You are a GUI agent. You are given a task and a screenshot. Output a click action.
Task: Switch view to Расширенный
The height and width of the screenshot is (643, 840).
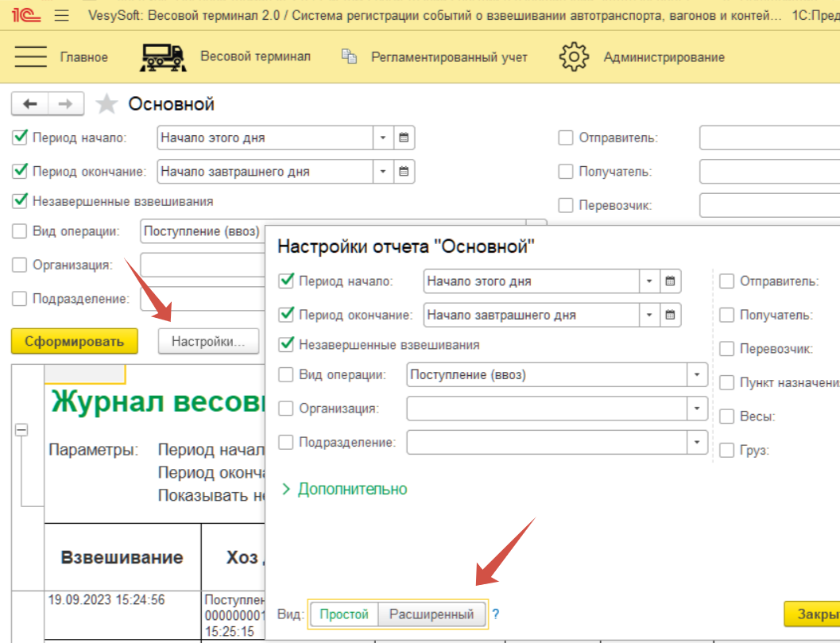pos(432,614)
